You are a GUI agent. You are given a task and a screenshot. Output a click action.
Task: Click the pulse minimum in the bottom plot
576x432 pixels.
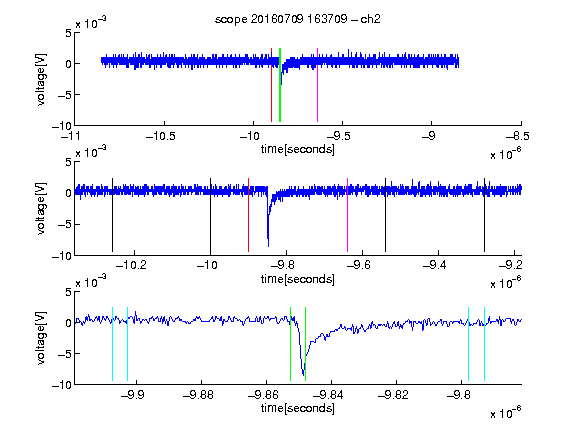[x=303, y=375]
